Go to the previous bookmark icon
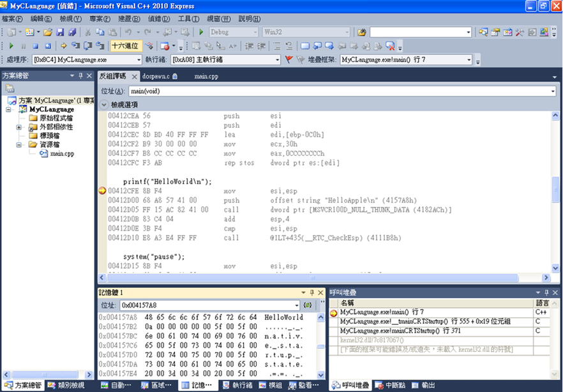 tap(317, 46)
